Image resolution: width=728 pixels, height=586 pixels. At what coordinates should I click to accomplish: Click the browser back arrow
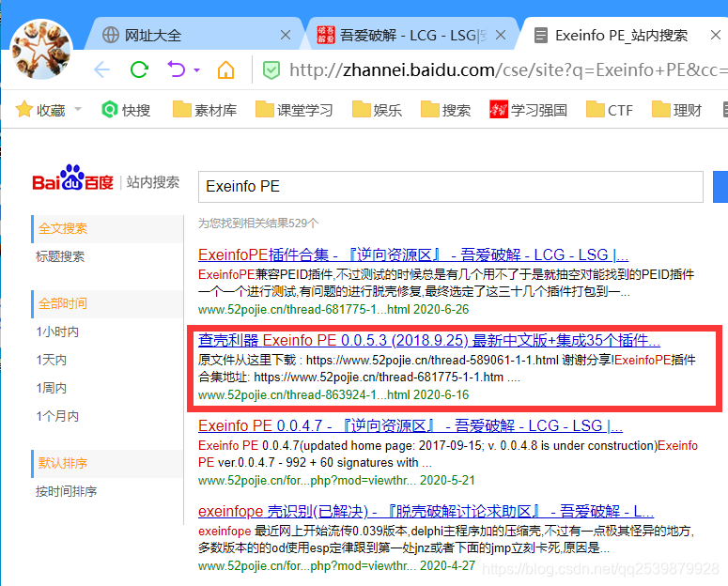click(x=101, y=70)
